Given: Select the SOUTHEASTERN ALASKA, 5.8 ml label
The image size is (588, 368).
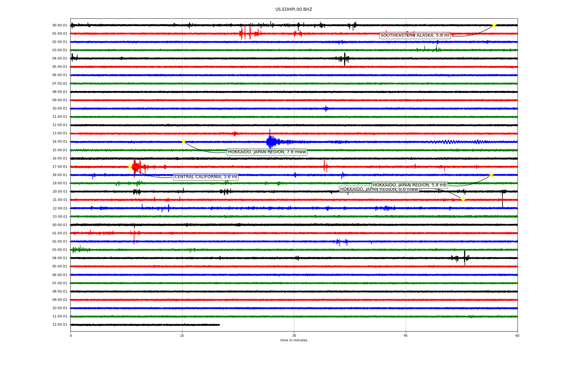Looking at the screenshot, I should tap(415, 36).
